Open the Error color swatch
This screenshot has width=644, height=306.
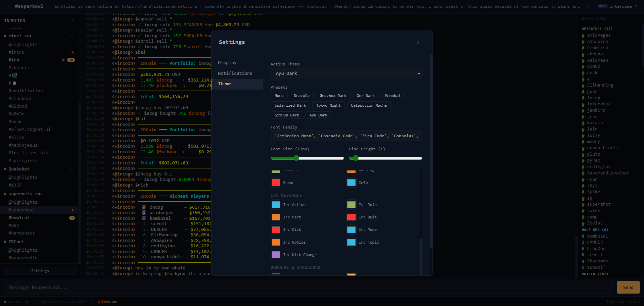coord(276,183)
